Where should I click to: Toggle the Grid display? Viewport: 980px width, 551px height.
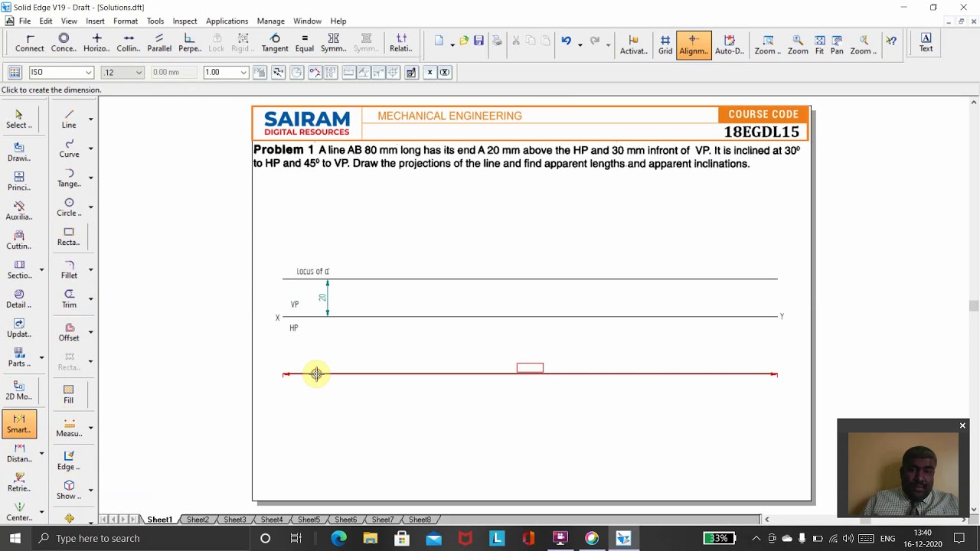tap(665, 44)
